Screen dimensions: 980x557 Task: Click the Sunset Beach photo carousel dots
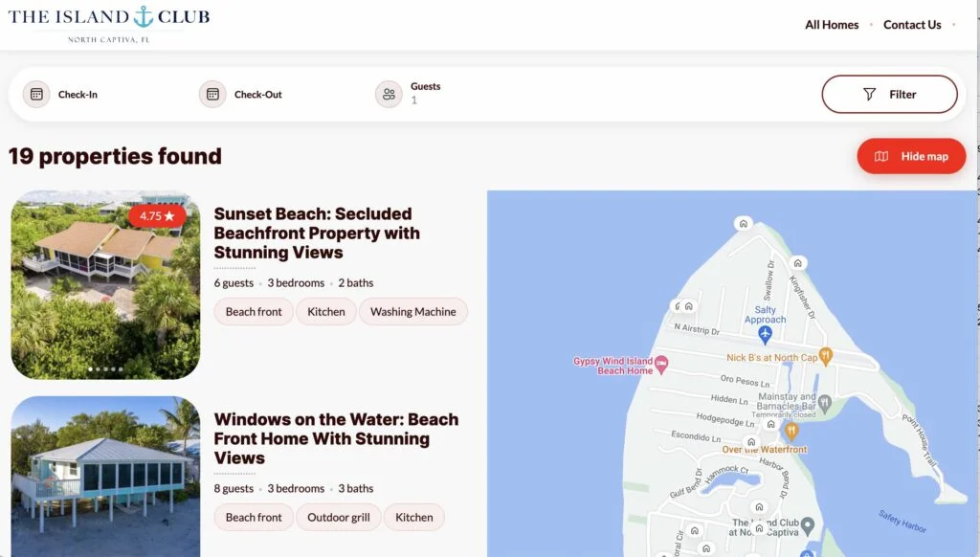105,369
